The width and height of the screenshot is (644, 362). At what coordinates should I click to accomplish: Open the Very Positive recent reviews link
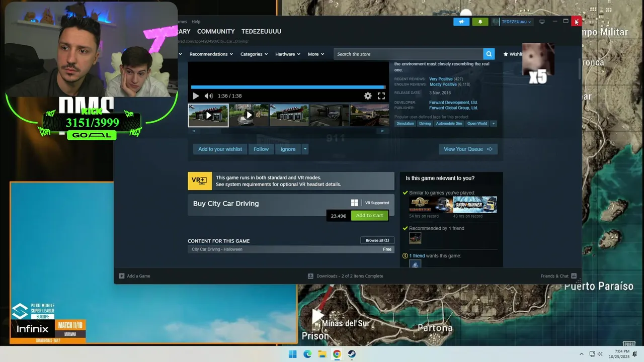point(441,79)
